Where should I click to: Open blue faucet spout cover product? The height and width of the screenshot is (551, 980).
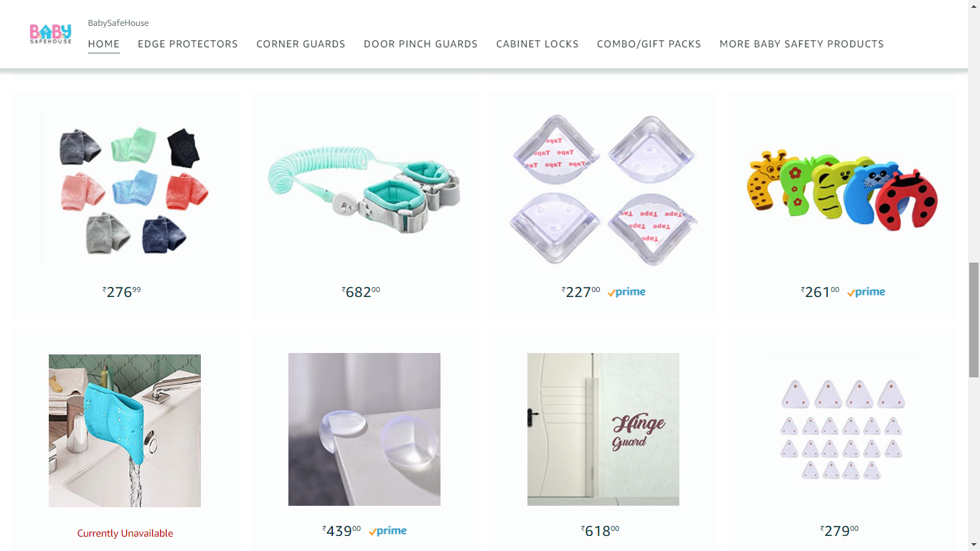(x=125, y=430)
